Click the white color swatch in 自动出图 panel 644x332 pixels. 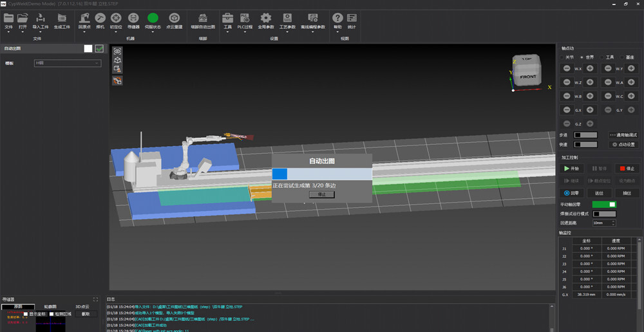click(88, 48)
